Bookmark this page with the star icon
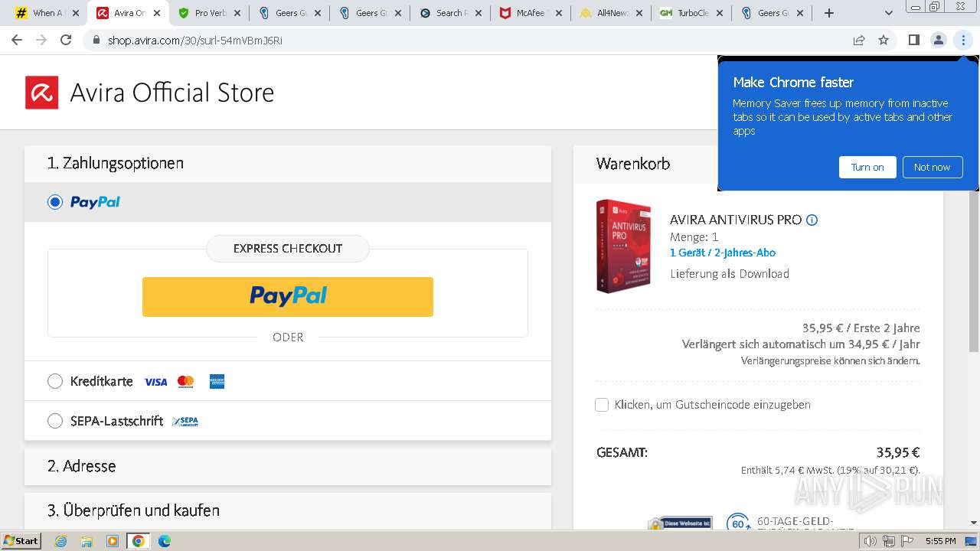Screen dimensions: 980x551 click(884, 40)
